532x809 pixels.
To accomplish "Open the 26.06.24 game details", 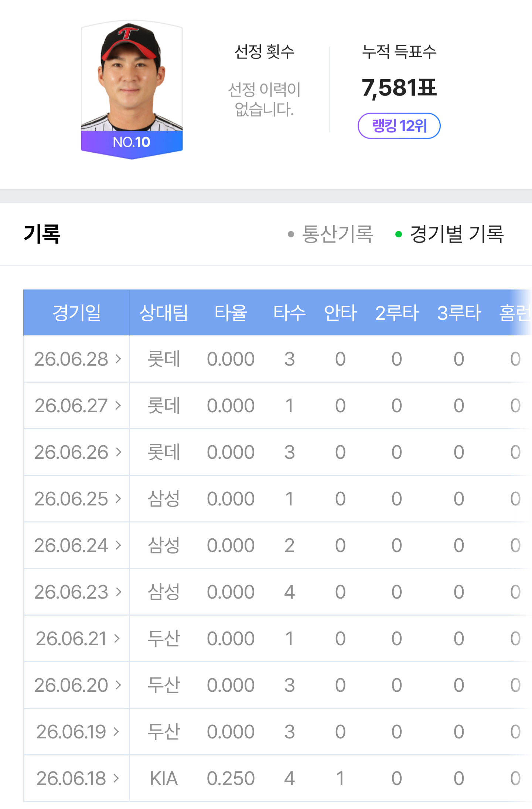I will (77, 545).
